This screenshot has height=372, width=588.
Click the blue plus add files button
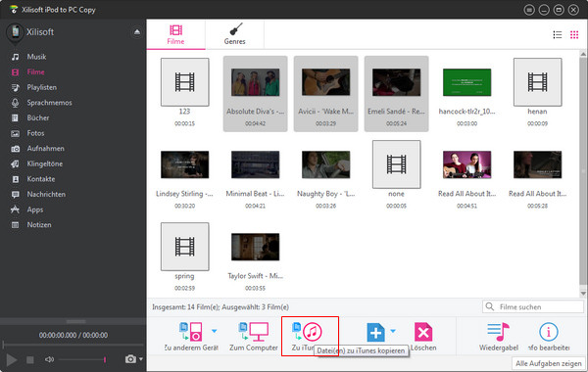375,332
